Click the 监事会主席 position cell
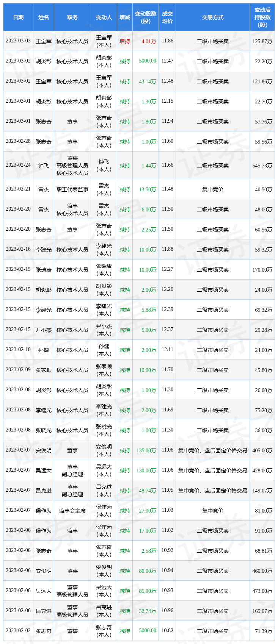This screenshot has width=275, height=644. pos(72,511)
